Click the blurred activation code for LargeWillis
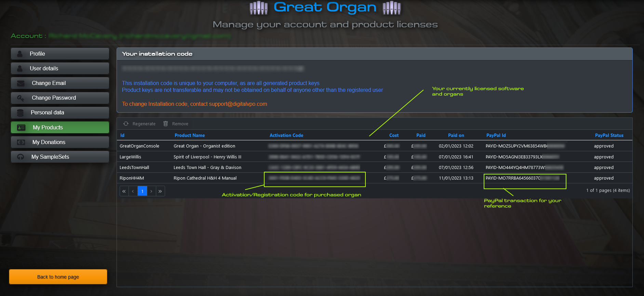The image size is (644, 296). coord(314,157)
